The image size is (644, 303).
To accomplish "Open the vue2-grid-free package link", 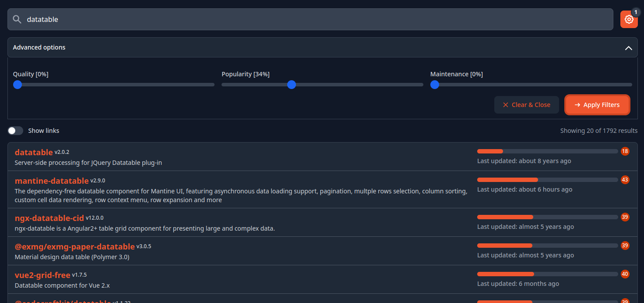I will point(42,275).
